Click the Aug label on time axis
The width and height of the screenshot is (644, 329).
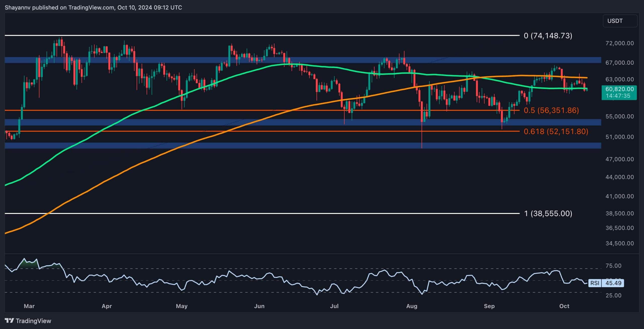pos(412,306)
